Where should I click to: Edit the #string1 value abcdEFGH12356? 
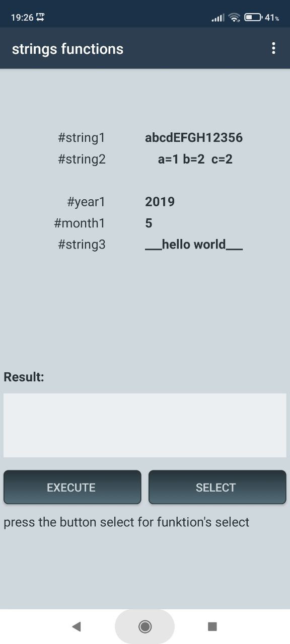[x=194, y=137]
